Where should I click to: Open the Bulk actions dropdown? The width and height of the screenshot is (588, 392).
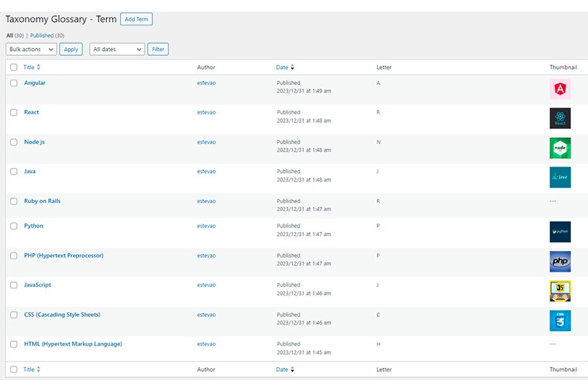pos(31,49)
